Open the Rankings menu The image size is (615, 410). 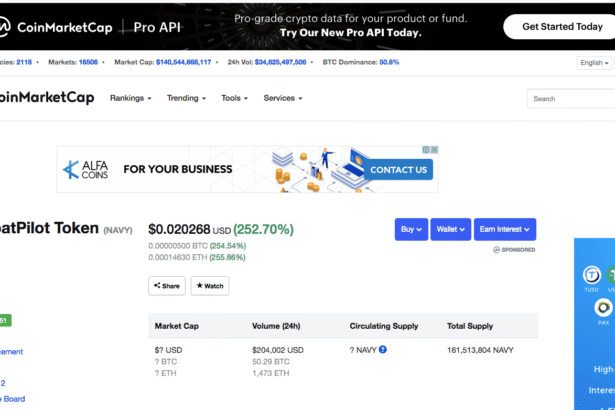point(131,98)
